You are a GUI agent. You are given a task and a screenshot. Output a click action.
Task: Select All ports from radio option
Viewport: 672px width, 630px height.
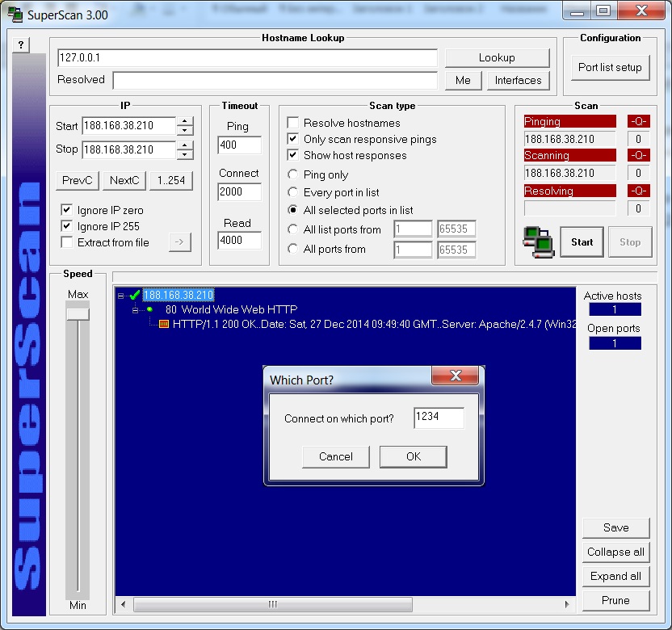coord(292,249)
